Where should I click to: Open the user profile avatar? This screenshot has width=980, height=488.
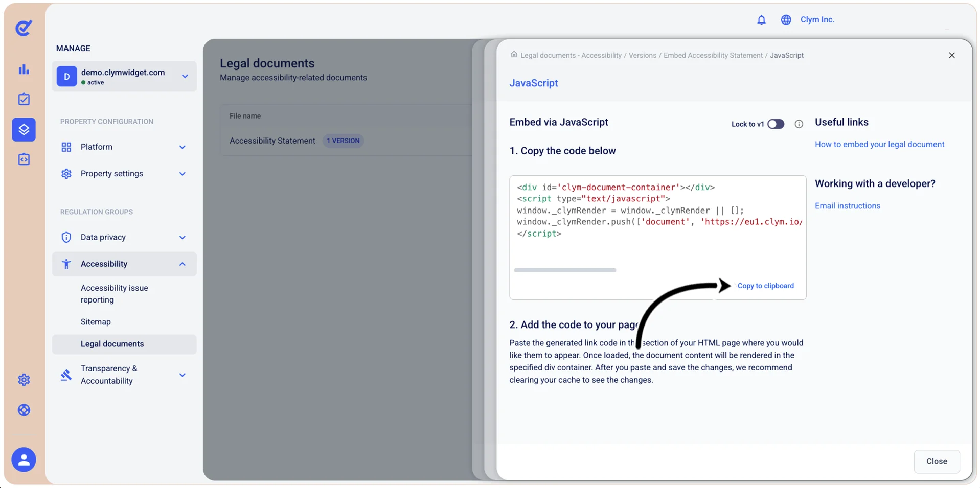coord(24,459)
